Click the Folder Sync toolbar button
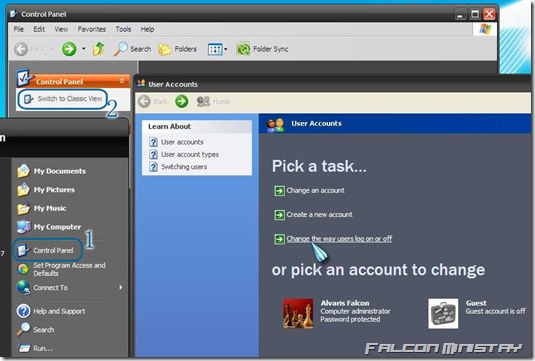535x361 pixels. point(262,49)
